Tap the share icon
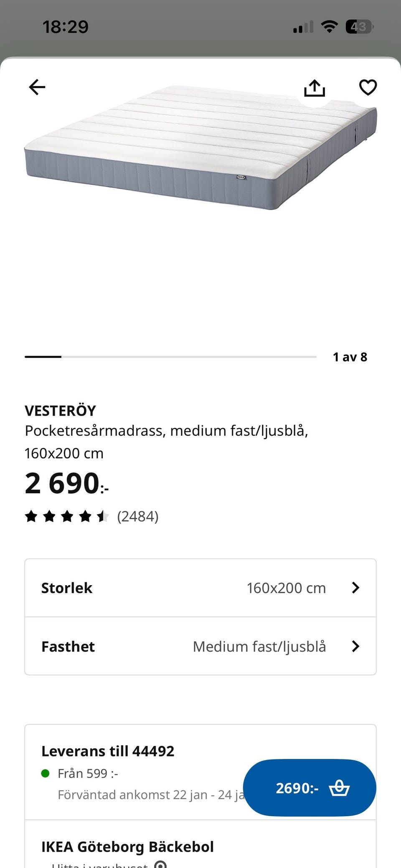The width and height of the screenshot is (401, 868). pyautogui.click(x=314, y=88)
